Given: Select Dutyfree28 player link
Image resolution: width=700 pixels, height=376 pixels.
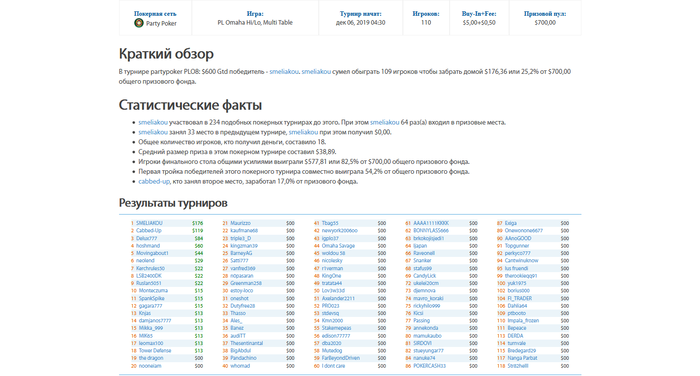Looking at the screenshot, I should pos(242,306).
